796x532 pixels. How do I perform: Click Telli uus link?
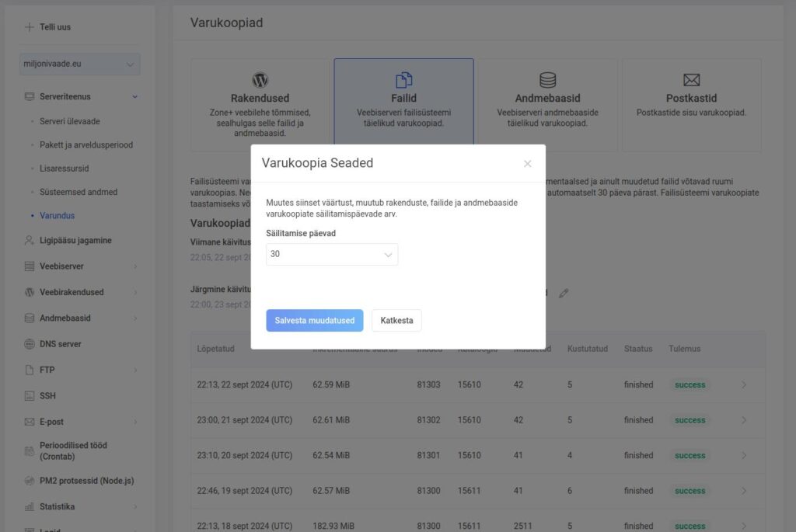(x=55, y=27)
